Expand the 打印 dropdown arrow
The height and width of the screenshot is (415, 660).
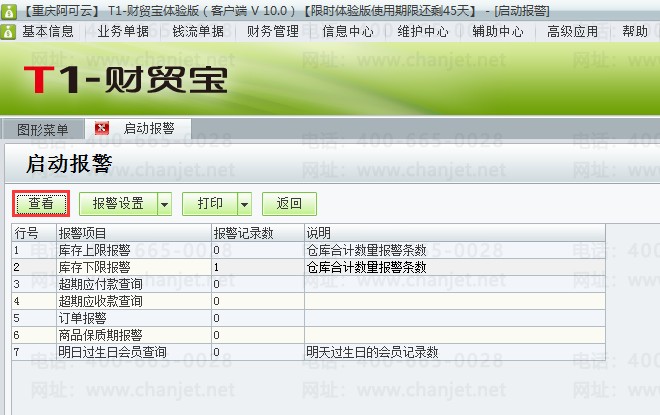245,204
